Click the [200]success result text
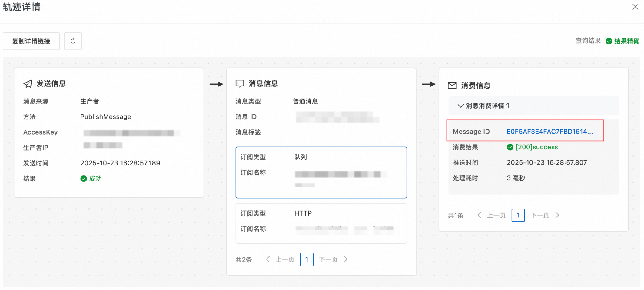644x290 pixels. click(537, 147)
